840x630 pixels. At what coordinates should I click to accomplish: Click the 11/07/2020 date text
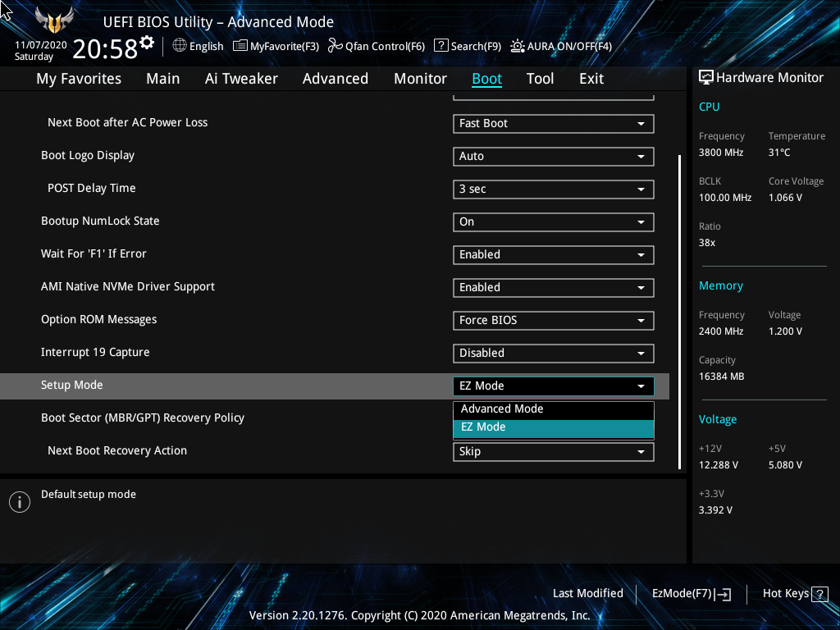(41, 45)
